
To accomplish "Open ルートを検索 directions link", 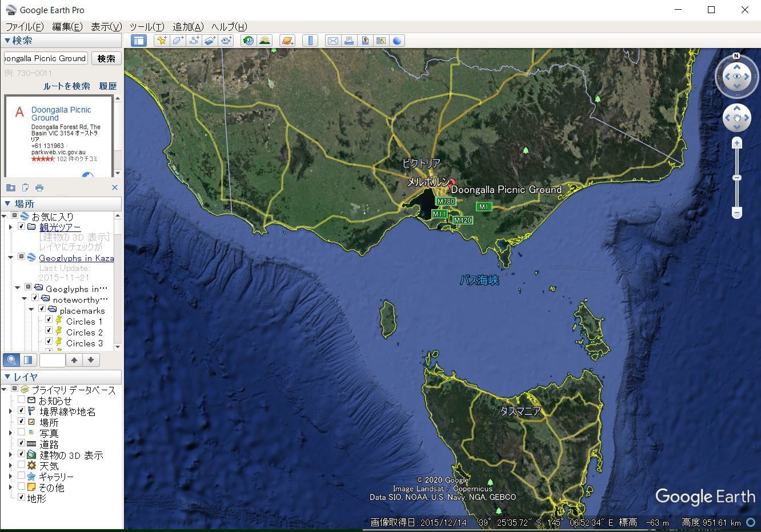I will click(67, 86).
